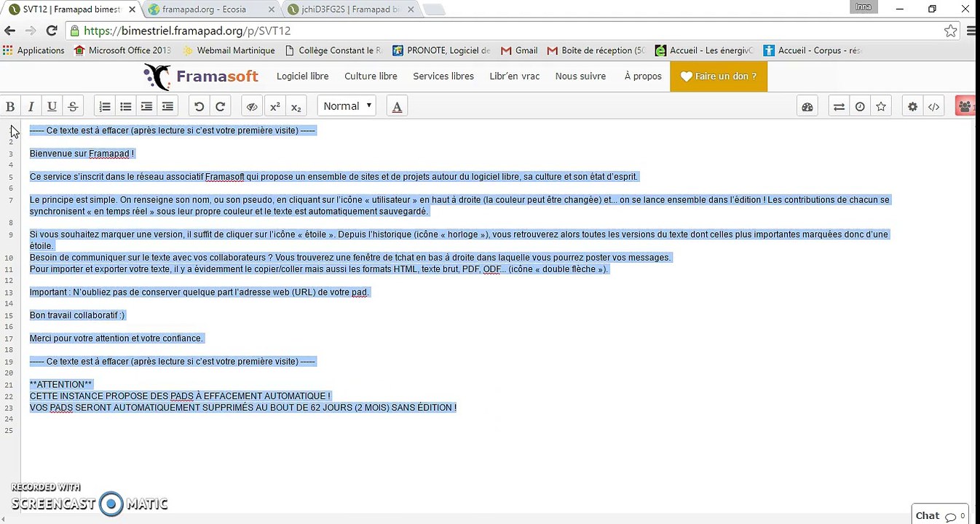The width and height of the screenshot is (980, 524).
Task: Undo the last edit
Action: [199, 106]
